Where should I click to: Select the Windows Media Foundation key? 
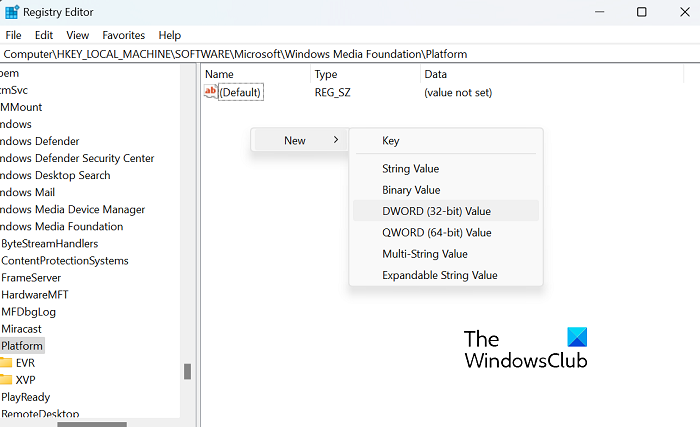tap(60, 226)
